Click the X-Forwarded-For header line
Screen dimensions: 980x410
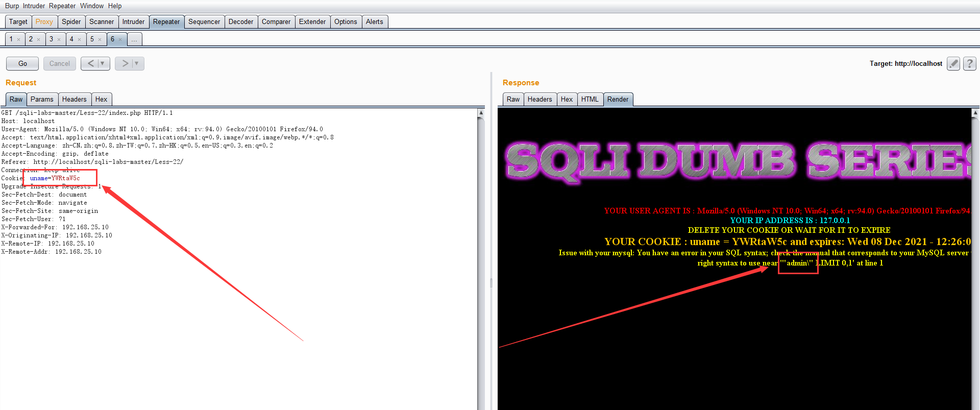(x=55, y=227)
